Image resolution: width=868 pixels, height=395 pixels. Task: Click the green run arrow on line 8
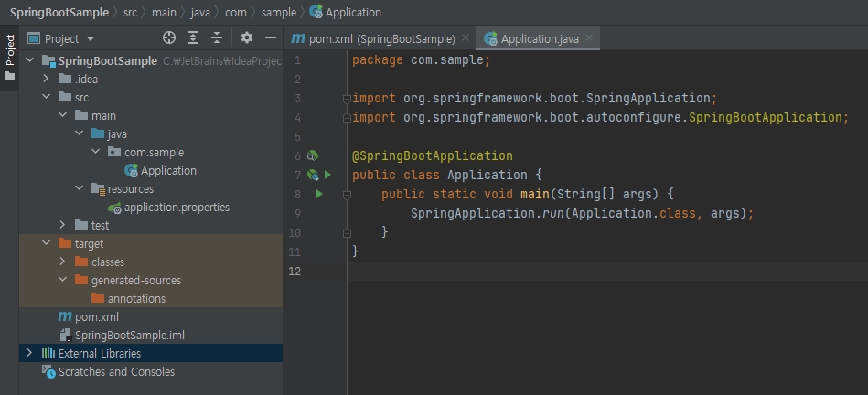[x=319, y=194]
